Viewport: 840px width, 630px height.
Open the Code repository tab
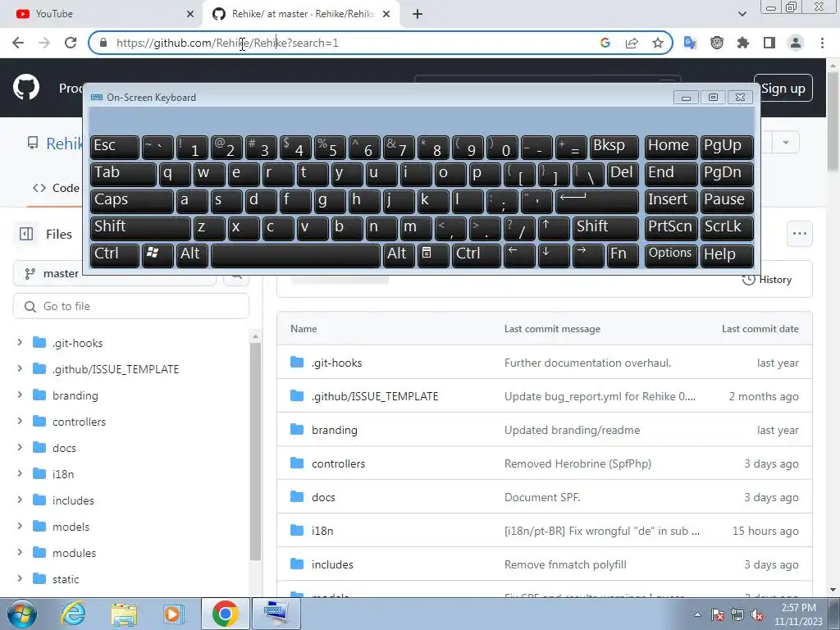pos(56,188)
